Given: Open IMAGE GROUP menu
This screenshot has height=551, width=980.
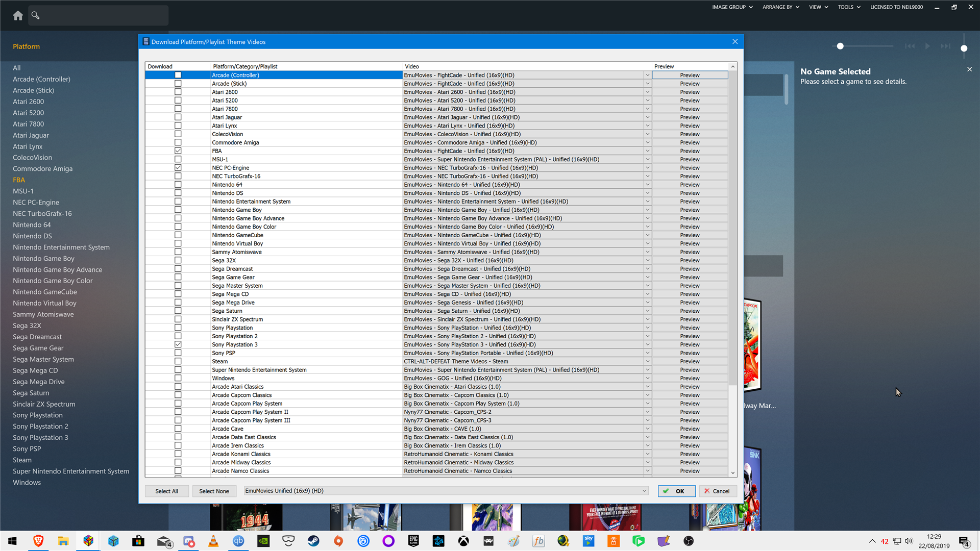Looking at the screenshot, I should [732, 7].
